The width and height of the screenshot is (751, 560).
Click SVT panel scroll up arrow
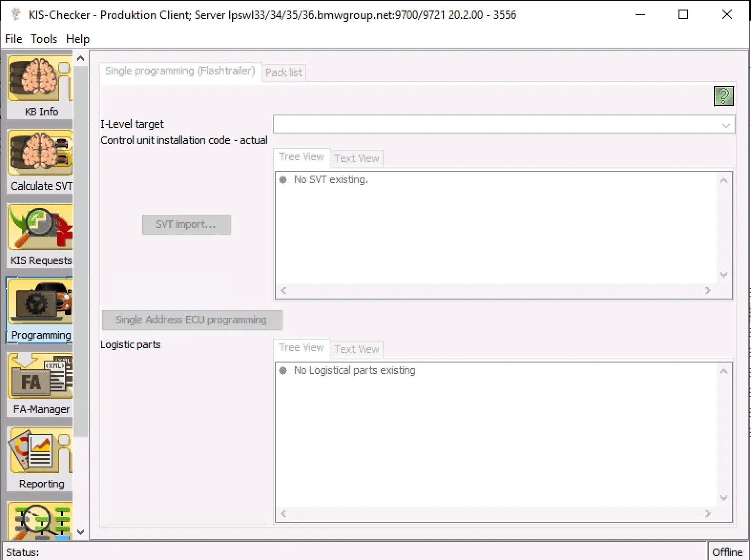pos(724,180)
